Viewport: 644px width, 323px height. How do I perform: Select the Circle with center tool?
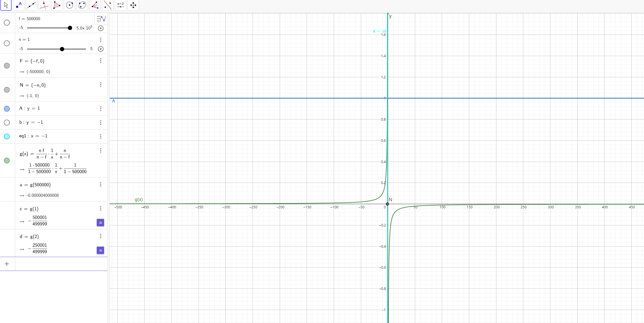[70, 5]
